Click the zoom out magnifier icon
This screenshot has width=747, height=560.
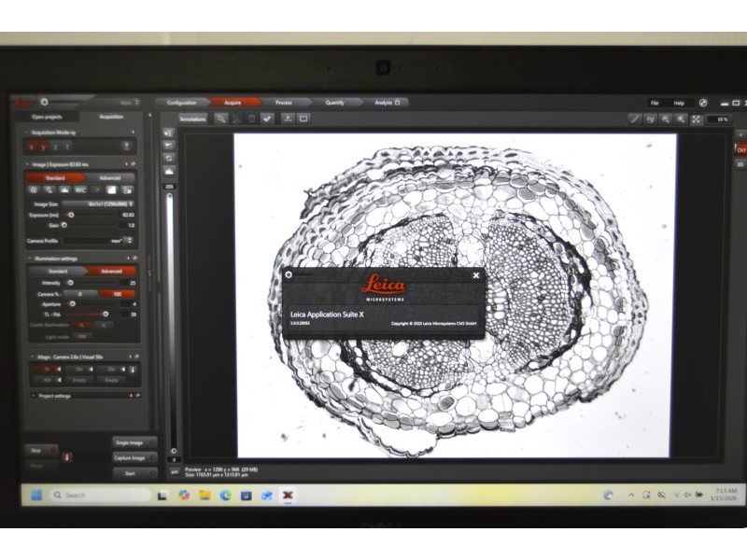tap(666, 119)
